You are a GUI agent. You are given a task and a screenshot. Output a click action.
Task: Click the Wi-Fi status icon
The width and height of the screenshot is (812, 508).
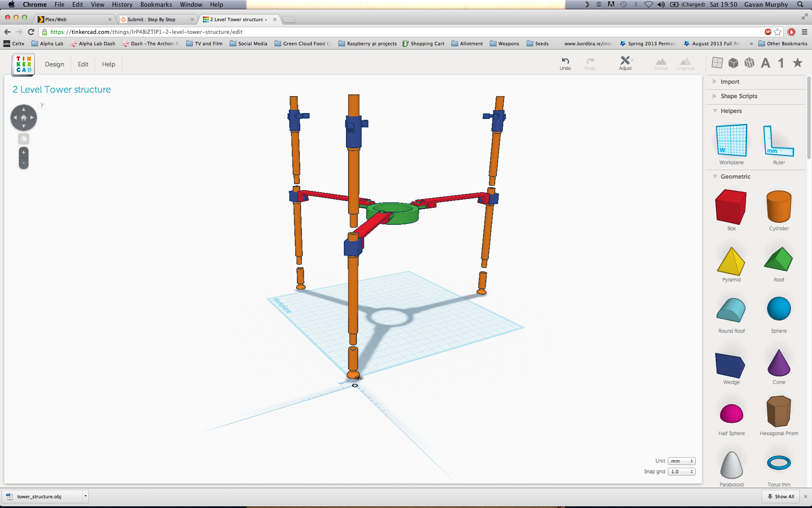648,5
